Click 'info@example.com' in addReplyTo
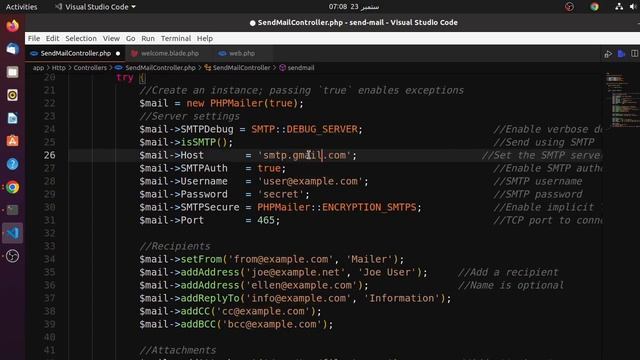 [298, 298]
